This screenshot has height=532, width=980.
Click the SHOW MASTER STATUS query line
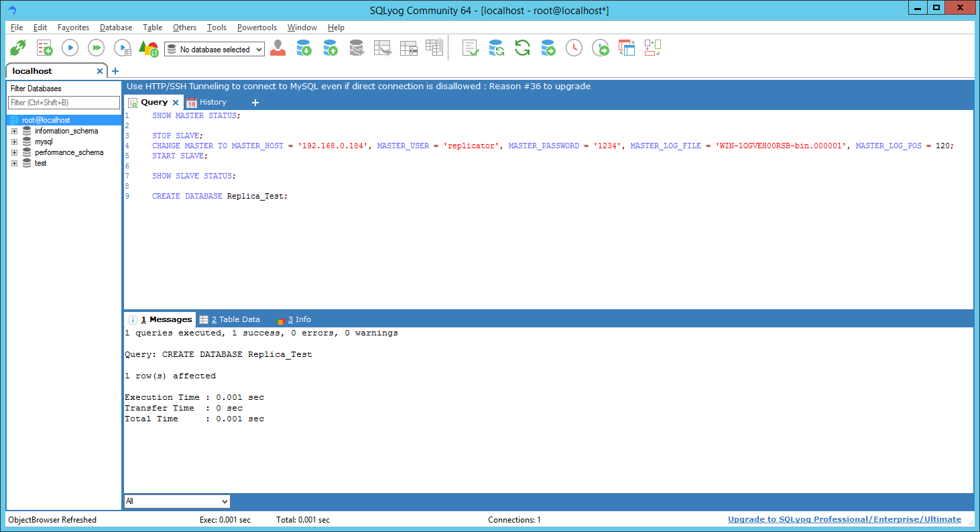[196, 115]
